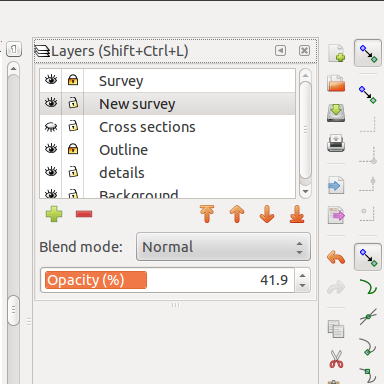384x384 pixels.
Task: Select the Survey layer name
Action: point(121,81)
